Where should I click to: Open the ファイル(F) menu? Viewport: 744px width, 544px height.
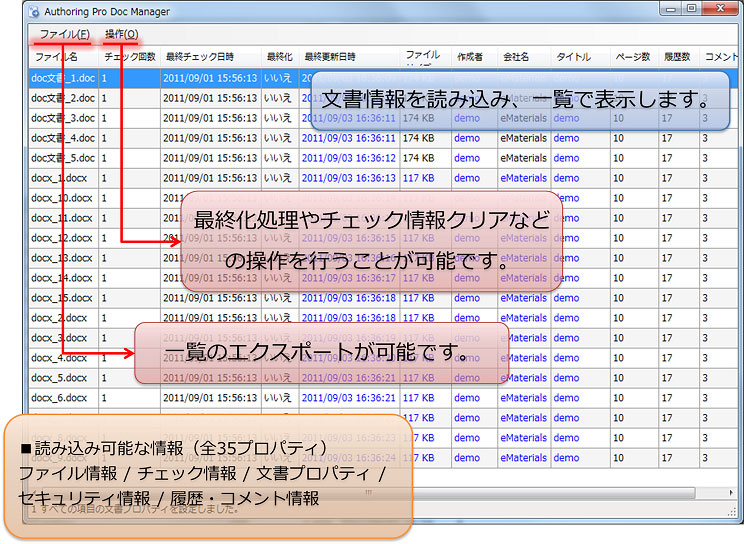[64, 35]
